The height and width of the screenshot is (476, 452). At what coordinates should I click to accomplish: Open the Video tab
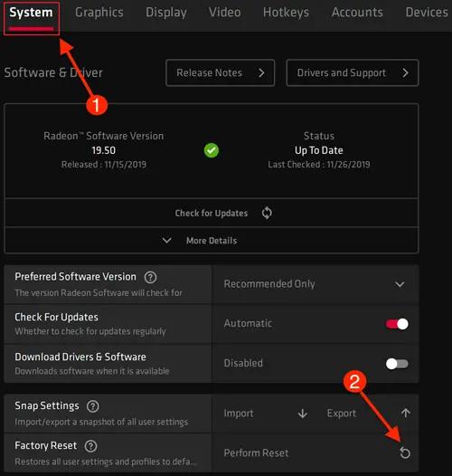(x=225, y=13)
